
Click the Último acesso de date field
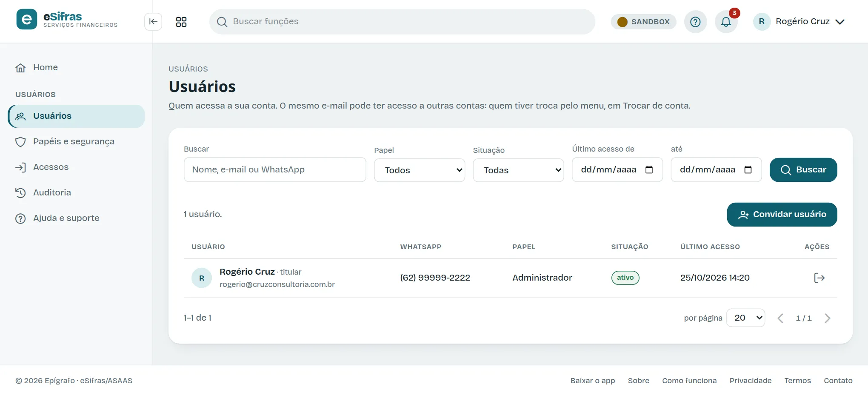(617, 170)
